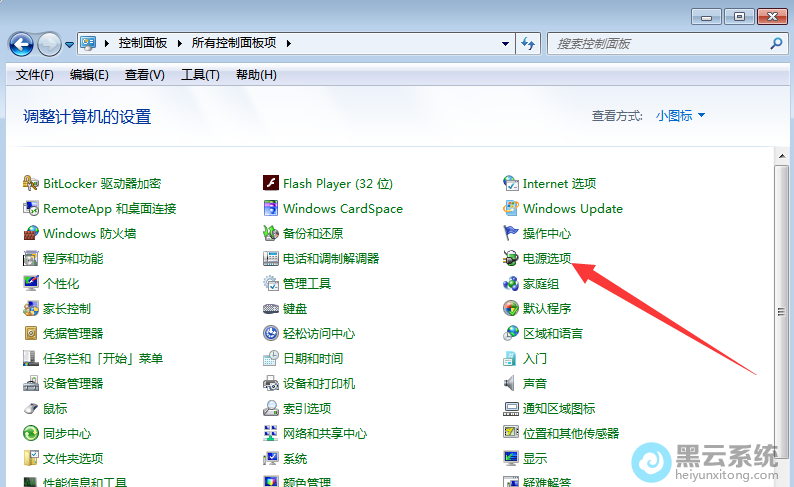Click the Keyboard (键盘) icon
794x487 pixels.
point(271,309)
